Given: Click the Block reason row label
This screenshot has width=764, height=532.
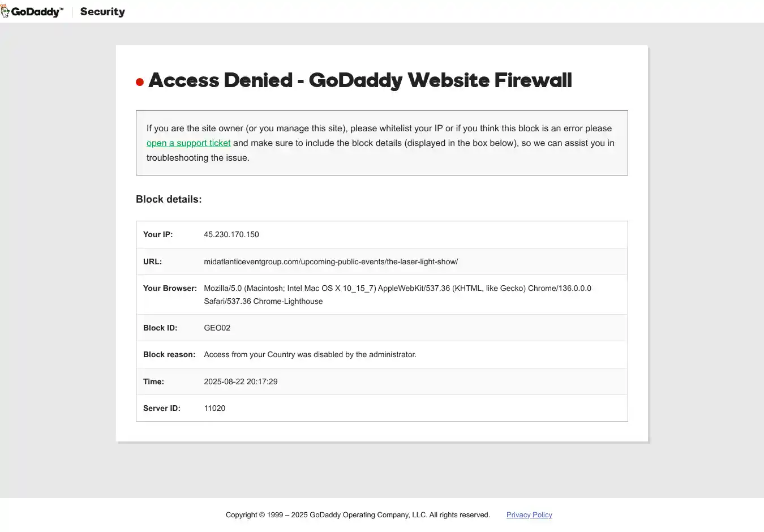Looking at the screenshot, I should click(x=169, y=354).
